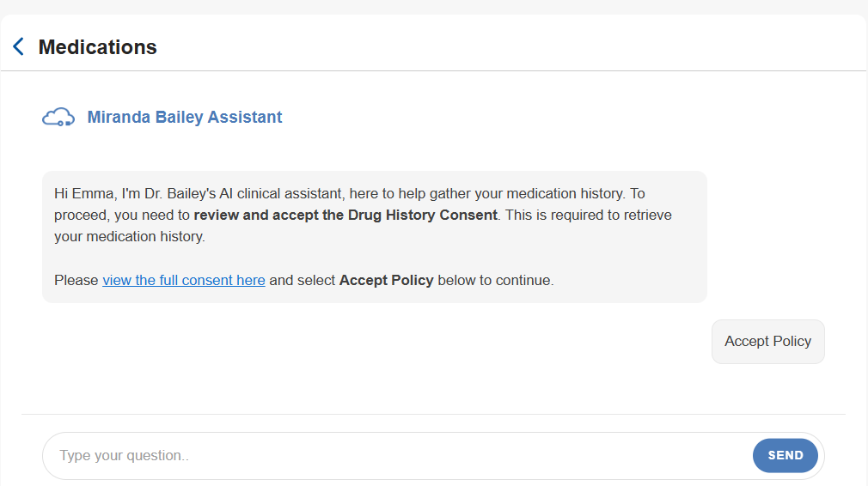Focus the Type your question field
This screenshot has height=486, width=868.
pos(395,455)
